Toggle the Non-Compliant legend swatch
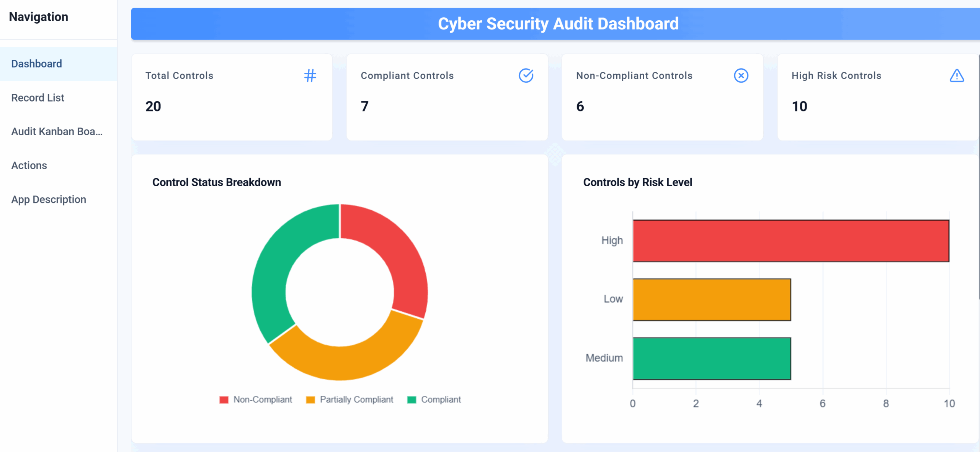Screen dimensions: 980x452 coord(224,400)
